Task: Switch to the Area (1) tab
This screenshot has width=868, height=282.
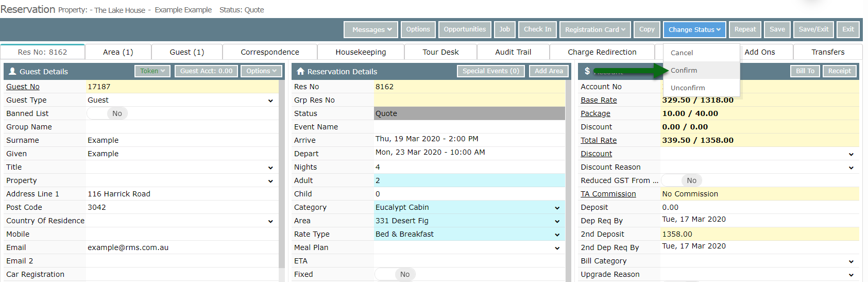Action: 118,52
